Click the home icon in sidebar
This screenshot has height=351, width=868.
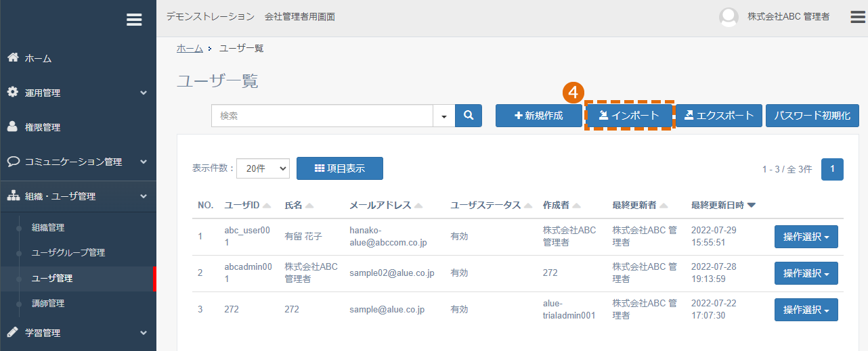(13, 57)
